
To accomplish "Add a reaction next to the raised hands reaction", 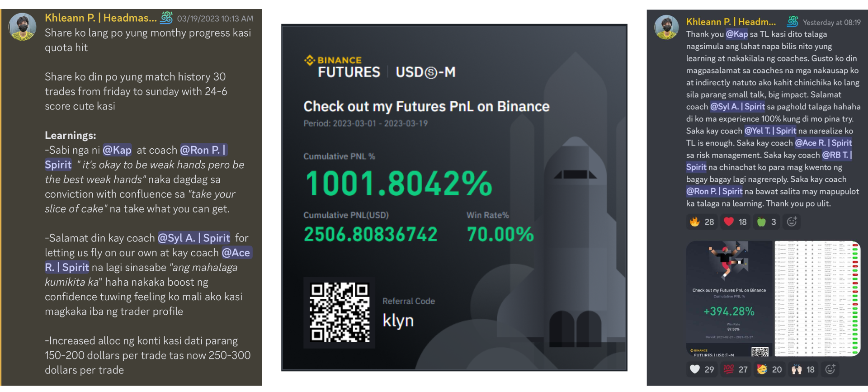I will 830,369.
